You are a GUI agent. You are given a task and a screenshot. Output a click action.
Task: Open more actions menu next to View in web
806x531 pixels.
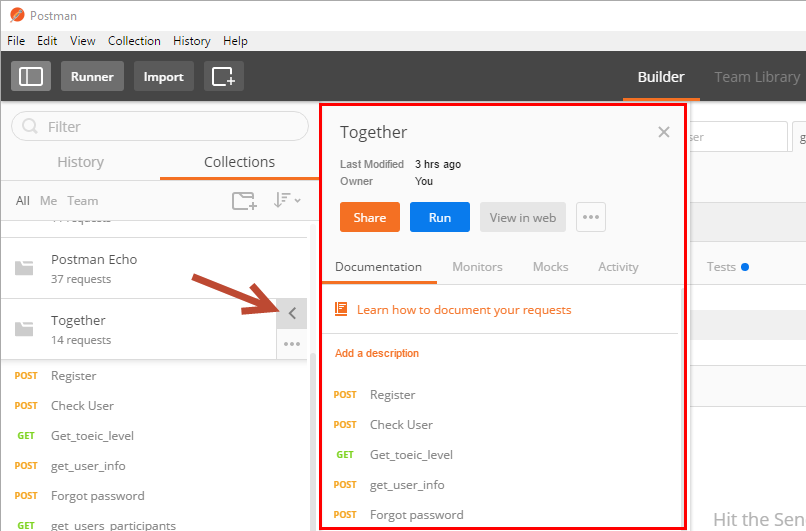[x=591, y=217]
